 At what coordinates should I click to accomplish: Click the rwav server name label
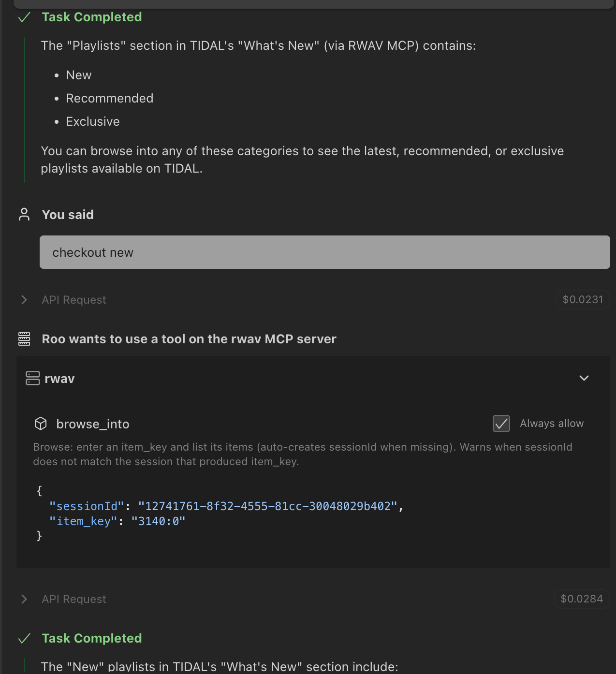point(59,379)
